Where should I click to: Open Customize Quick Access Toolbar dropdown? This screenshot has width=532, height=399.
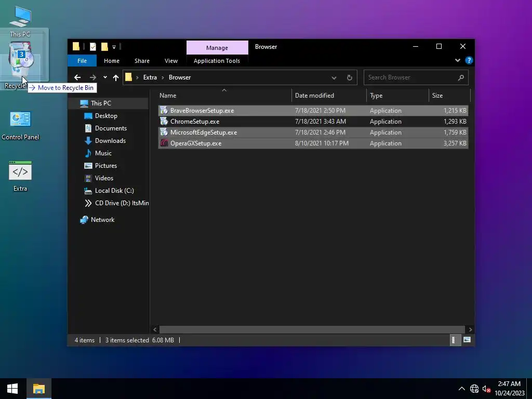[114, 47]
